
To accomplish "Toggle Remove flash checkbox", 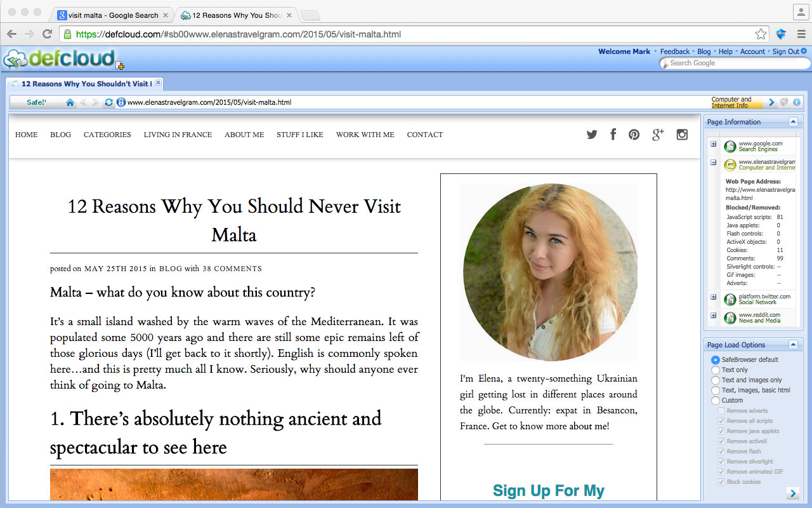I will point(721,451).
